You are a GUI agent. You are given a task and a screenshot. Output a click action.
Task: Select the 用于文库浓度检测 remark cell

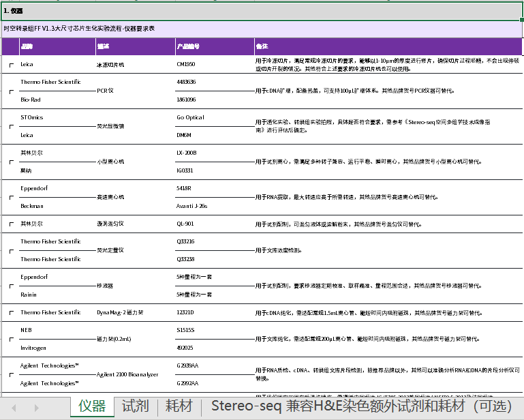pos(388,250)
